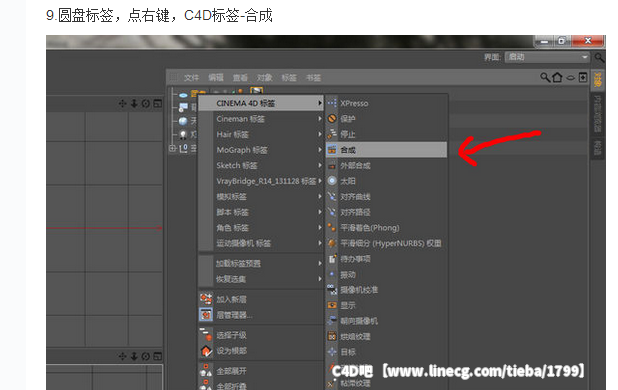Select the background object icon in the tree
The image size is (618, 390).
coord(183,107)
